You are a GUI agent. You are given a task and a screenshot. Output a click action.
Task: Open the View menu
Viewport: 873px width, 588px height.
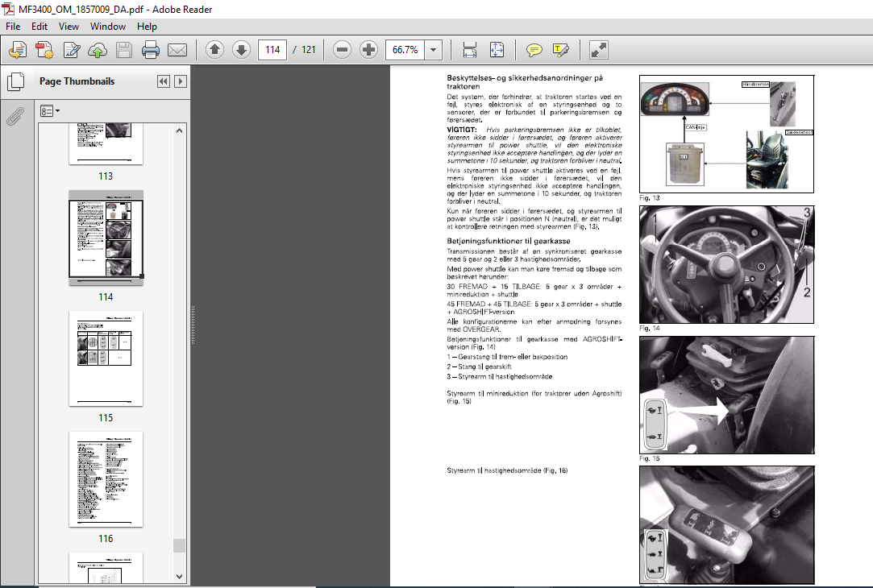coord(69,26)
